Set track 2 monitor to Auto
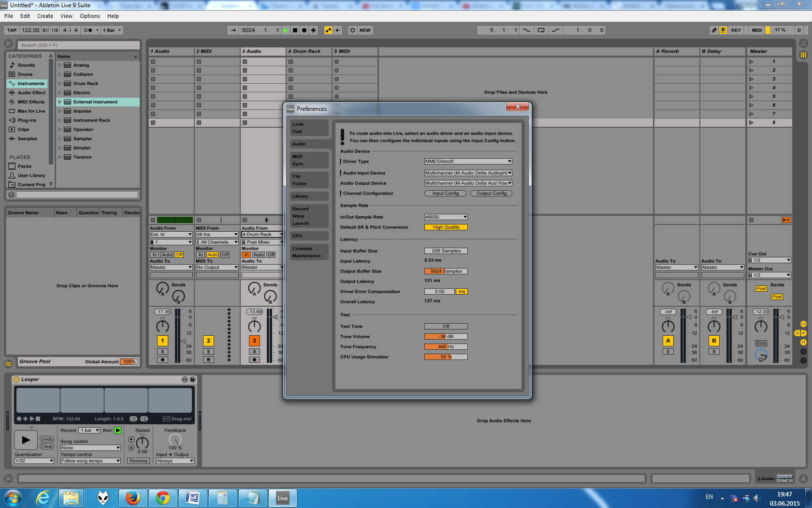The width and height of the screenshot is (812, 508). coord(213,255)
